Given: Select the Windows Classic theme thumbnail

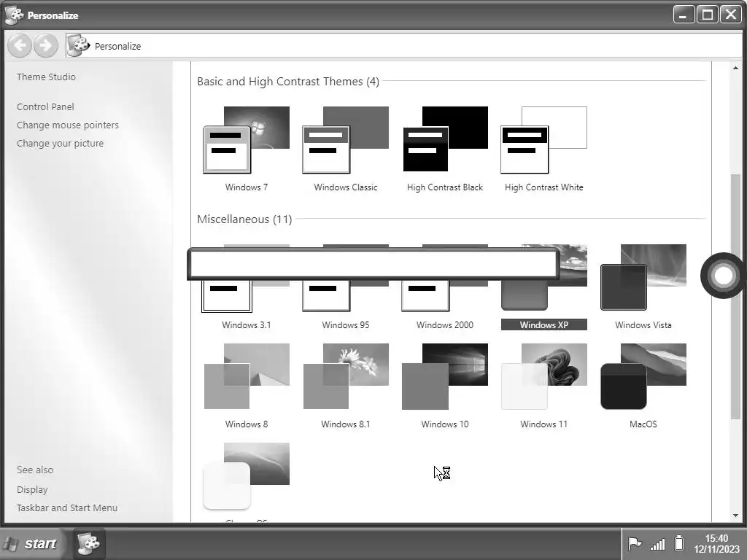Looking at the screenshot, I should [x=345, y=140].
